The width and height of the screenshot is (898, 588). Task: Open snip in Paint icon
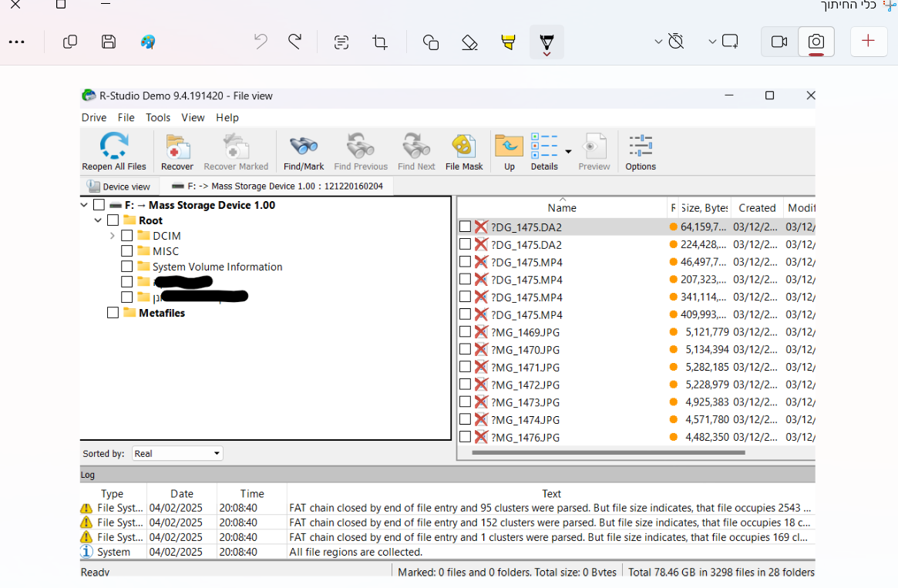pyautogui.click(x=148, y=42)
